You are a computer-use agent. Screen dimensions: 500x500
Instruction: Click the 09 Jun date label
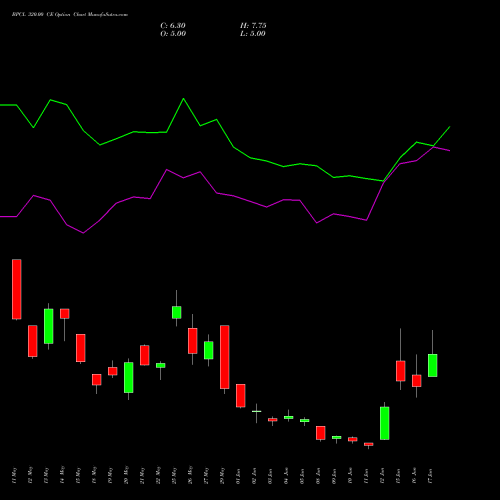[x=334, y=476]
